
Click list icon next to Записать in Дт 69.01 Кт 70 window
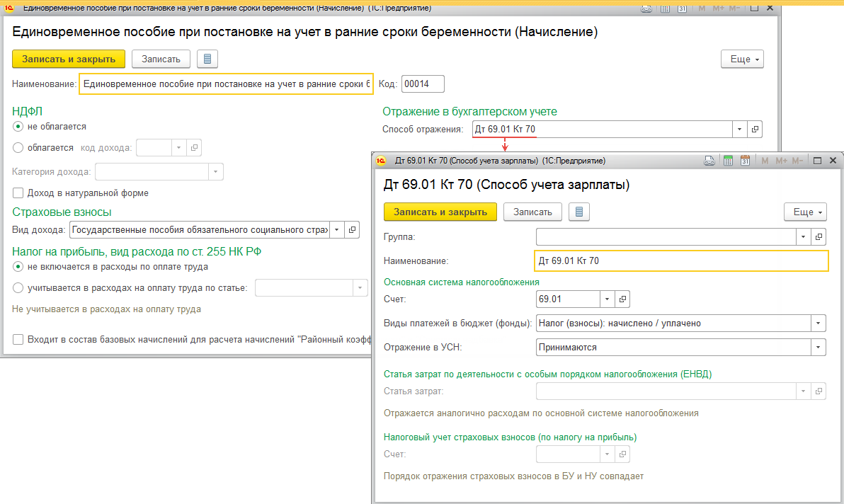pos(579,212)
